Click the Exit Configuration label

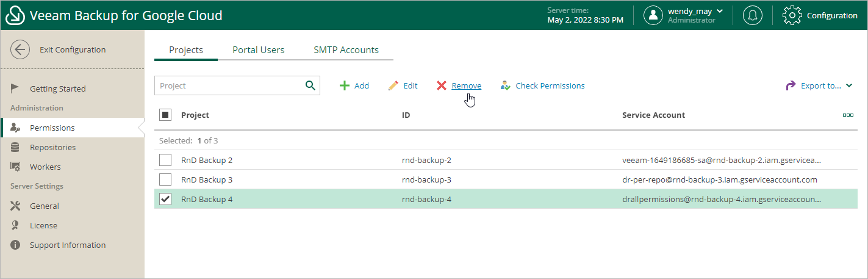73,49
